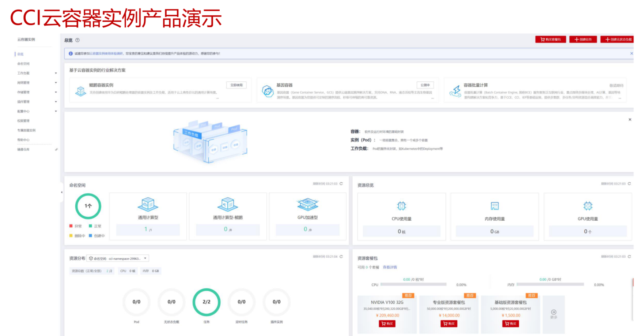Expand the 网络管理 sidebar menu

(56, 83)
